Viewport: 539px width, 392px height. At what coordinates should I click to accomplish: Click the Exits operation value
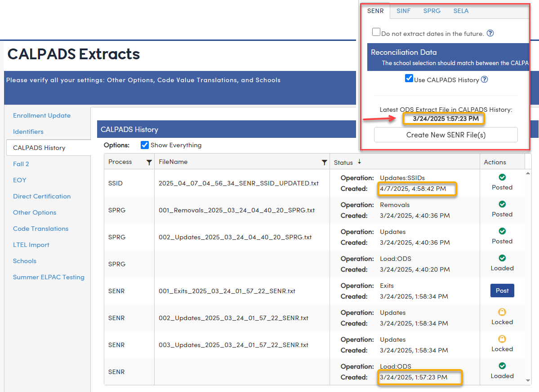click(387, 286)
